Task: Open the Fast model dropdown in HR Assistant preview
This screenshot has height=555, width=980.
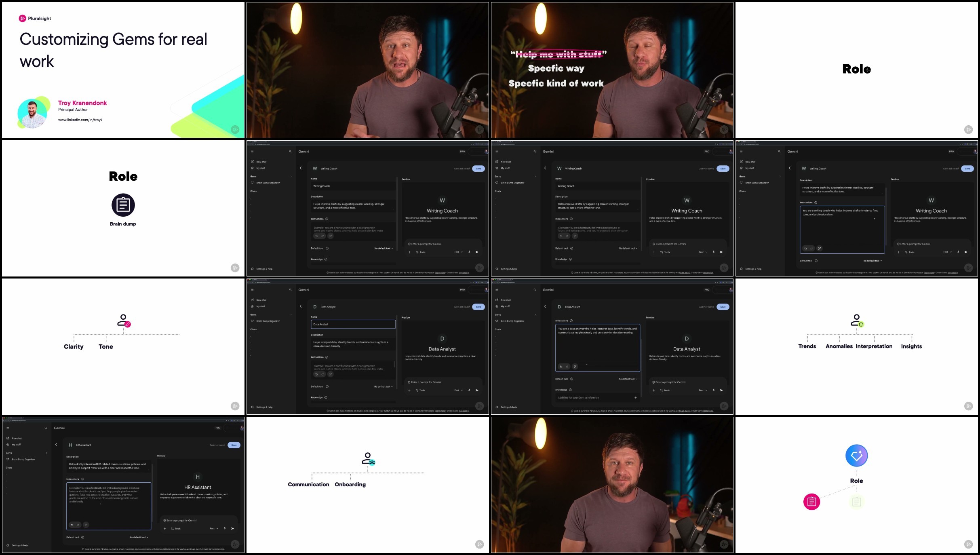Action: click(214, 528)
